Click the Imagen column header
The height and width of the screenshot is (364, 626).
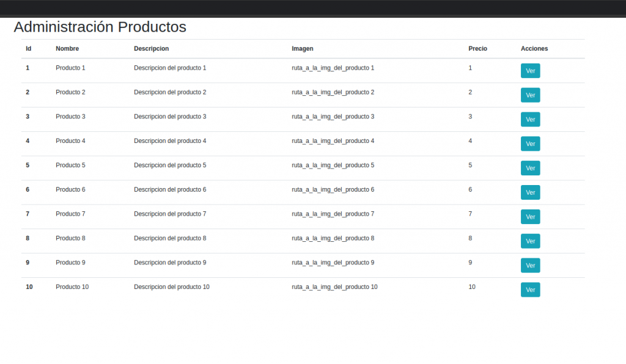point(302,49)
